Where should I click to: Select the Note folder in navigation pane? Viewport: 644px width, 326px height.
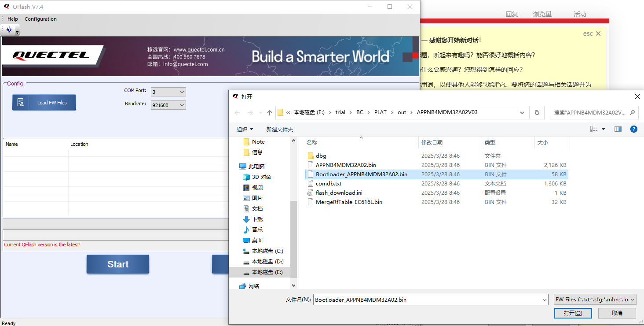pyautogui.click(x=258, y=141)
